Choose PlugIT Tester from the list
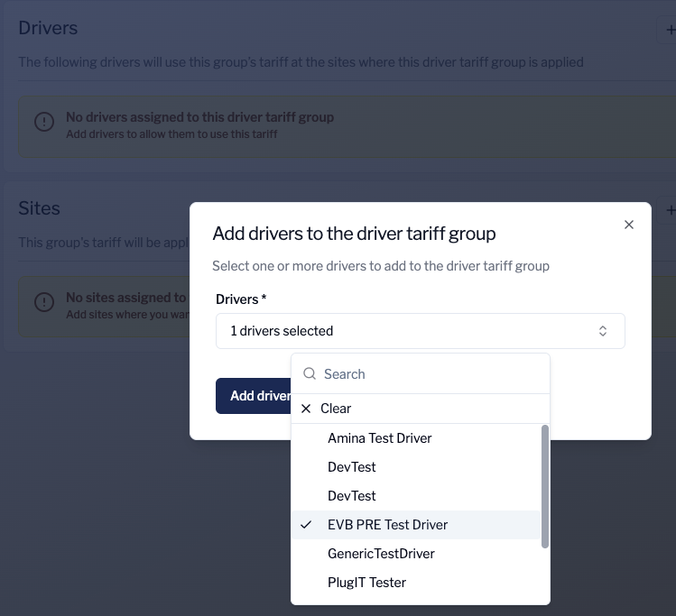Screen dimensions: 676x616 pos(366,583)
